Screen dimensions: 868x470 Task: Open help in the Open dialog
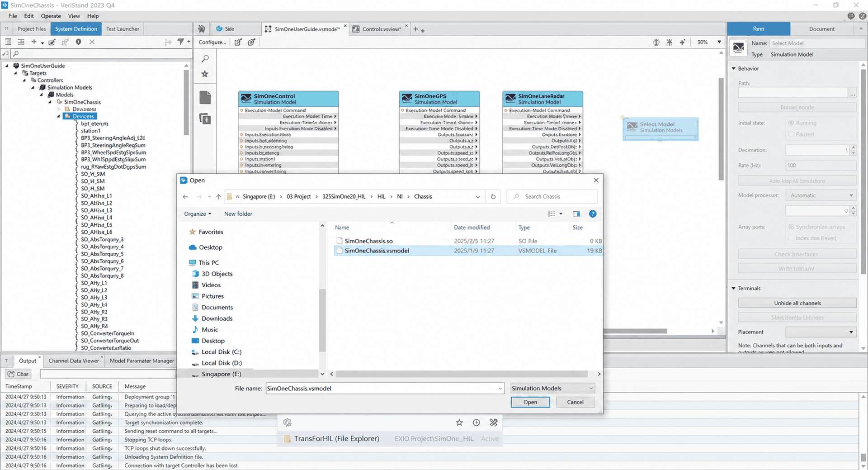coord(593,214)
